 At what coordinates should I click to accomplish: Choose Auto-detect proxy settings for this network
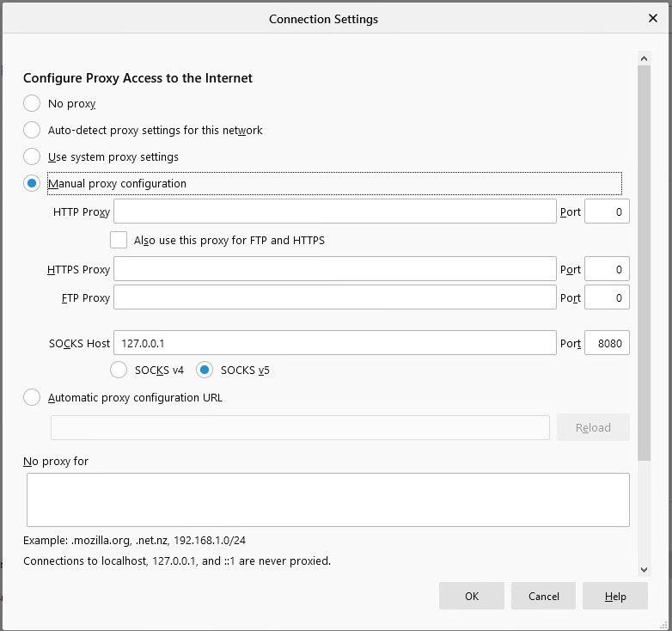(x=32, y=130)
